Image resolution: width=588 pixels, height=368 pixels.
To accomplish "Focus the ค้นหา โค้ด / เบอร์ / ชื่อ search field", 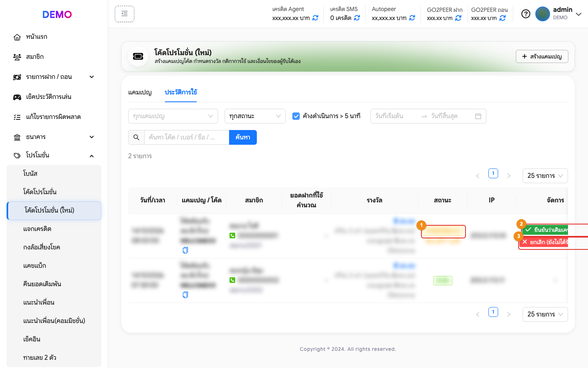I will click(187, 137).
